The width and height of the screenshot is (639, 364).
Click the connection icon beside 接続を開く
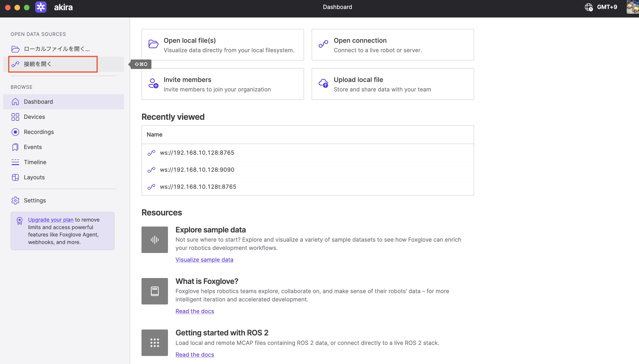click(16, 64)
